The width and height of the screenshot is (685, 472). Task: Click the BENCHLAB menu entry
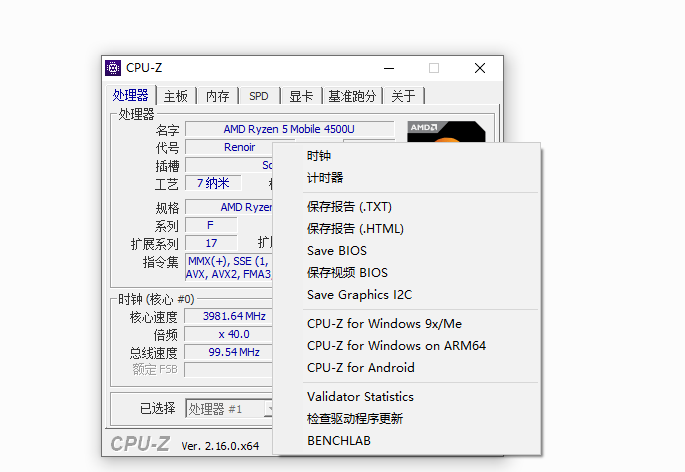click(407, 441)
